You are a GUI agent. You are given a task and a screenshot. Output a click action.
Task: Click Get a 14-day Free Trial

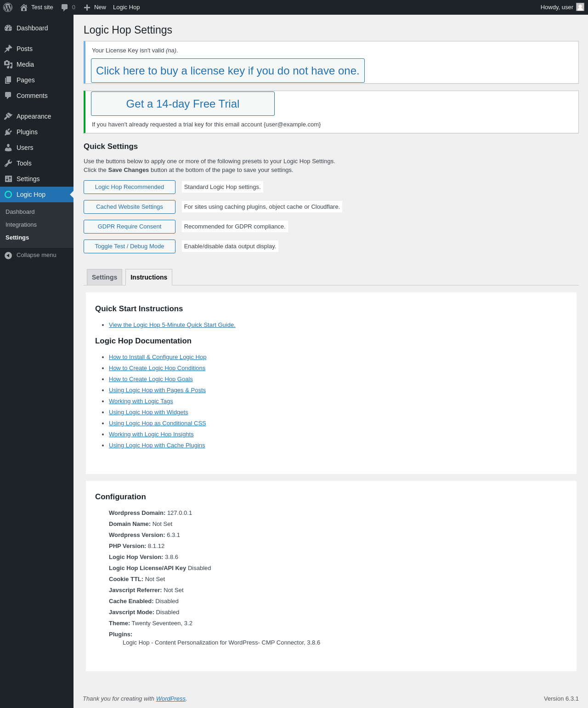(x=183, y=104)
